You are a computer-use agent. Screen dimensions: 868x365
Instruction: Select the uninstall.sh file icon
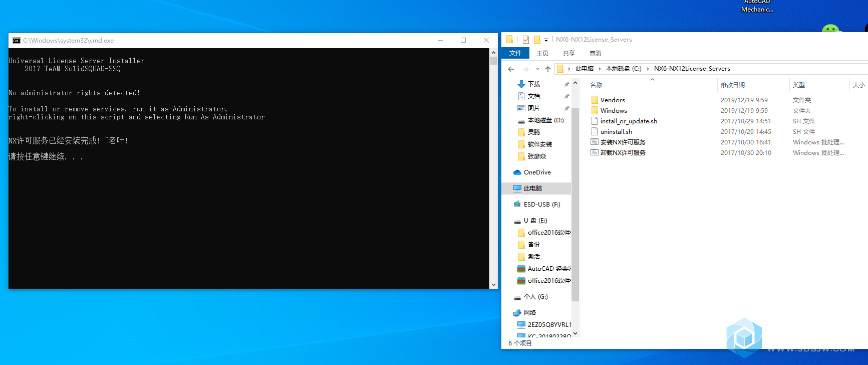595,132
